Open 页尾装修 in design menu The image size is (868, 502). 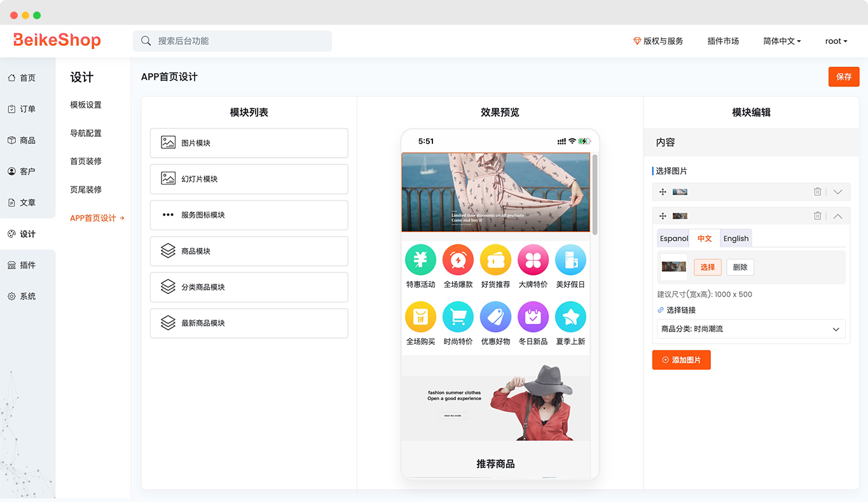86,190
